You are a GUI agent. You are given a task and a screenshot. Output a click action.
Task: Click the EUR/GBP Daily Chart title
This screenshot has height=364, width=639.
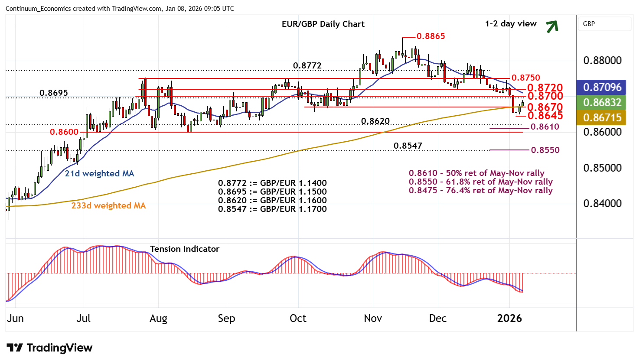click(323, 24)
